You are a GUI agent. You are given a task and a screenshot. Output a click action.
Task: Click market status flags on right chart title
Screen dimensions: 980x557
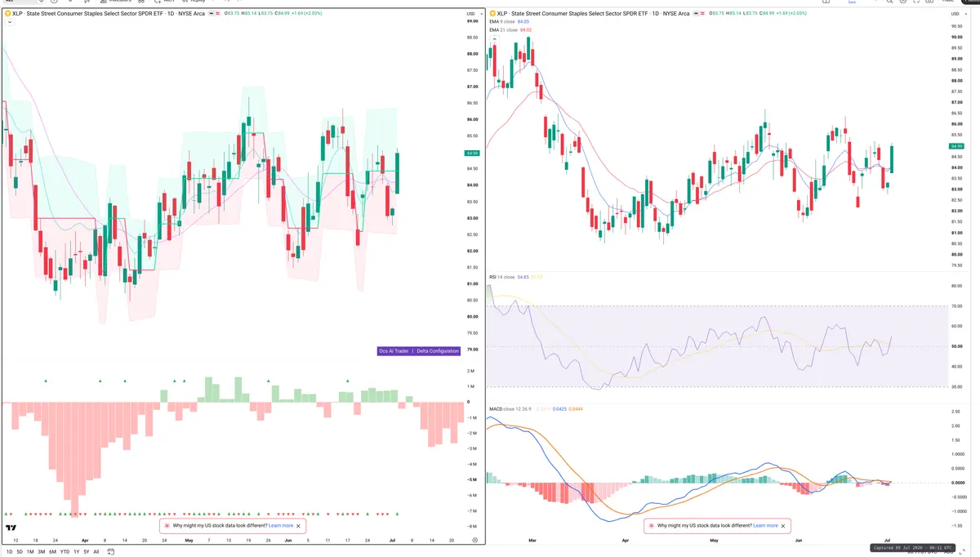point(700,14)
